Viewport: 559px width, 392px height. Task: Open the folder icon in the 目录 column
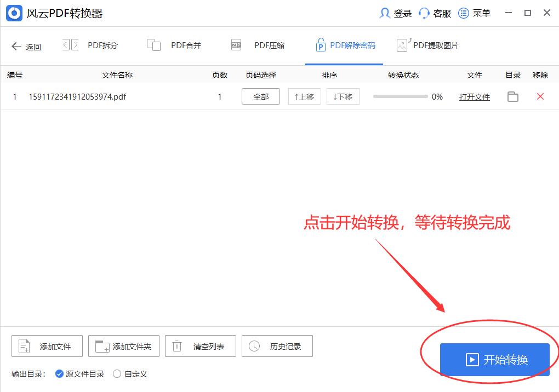point(513,96)
